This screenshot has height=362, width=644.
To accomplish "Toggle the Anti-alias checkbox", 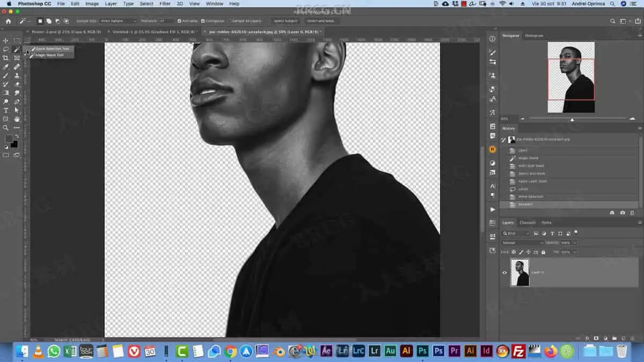I will [179, 21].
